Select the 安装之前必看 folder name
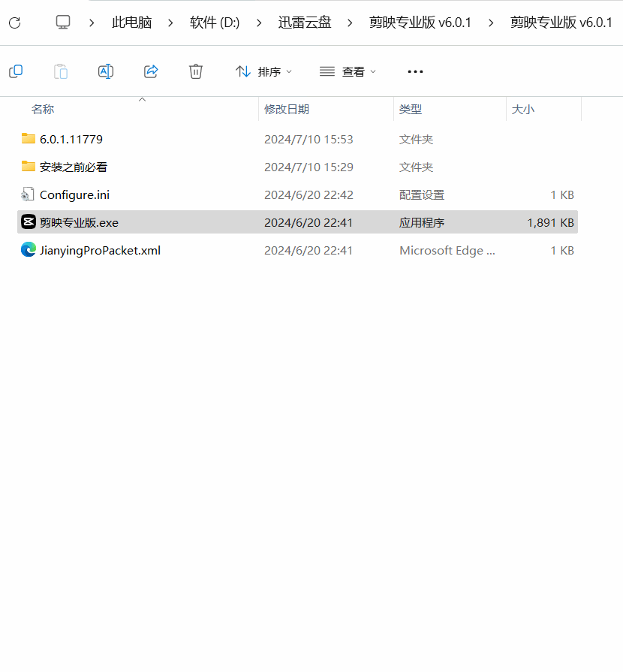 74,167
